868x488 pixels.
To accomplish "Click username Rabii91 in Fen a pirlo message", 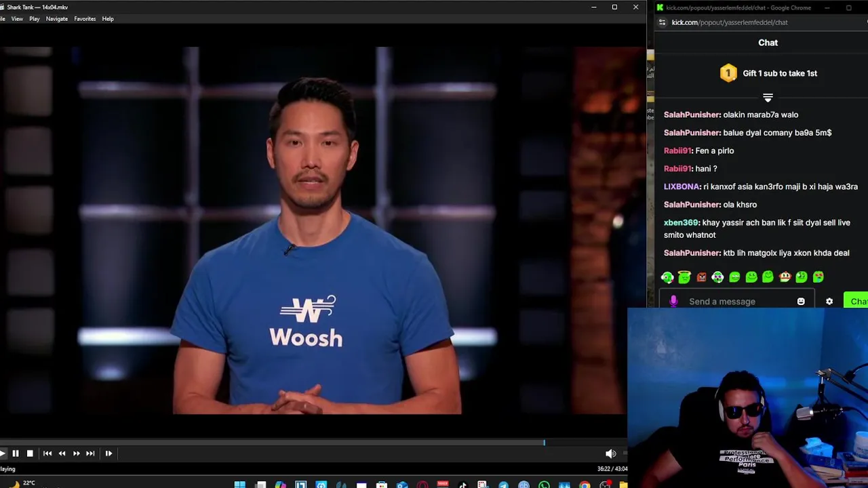I will (677, 150).
